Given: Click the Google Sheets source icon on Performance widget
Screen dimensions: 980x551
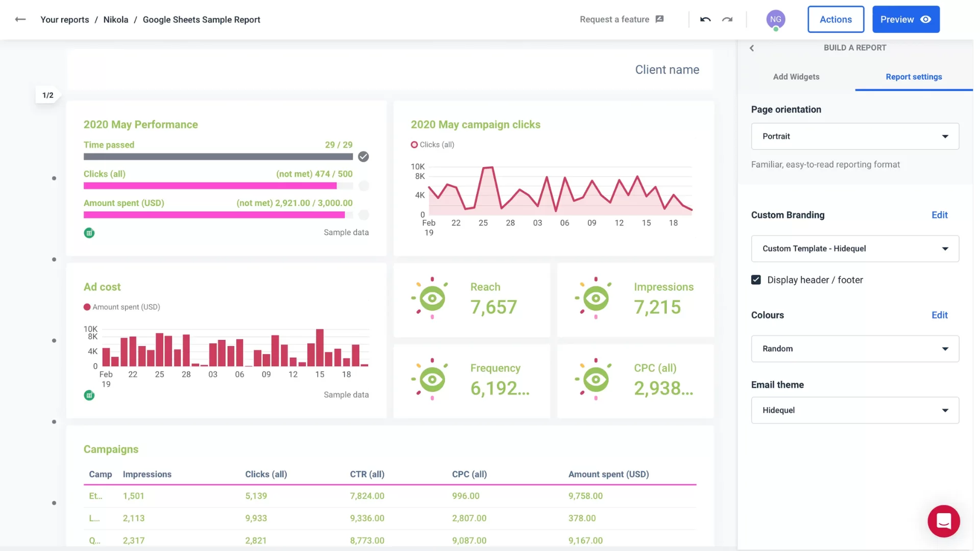Looking at the screenshot, I should (89, 233).
